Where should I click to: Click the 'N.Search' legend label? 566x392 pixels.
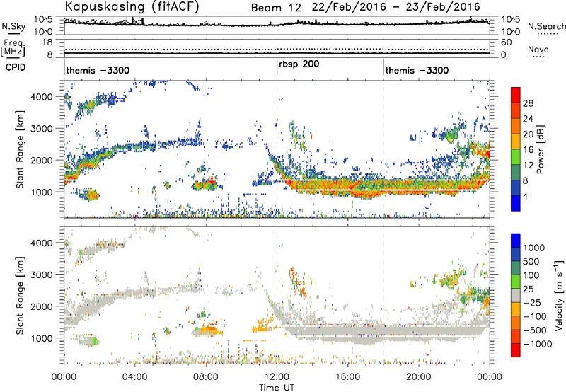pos(547,26)
